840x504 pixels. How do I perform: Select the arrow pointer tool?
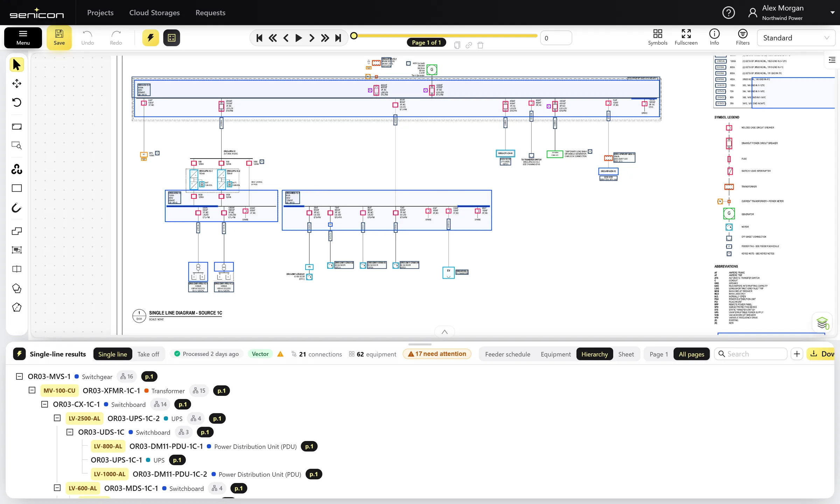point(16,65)
